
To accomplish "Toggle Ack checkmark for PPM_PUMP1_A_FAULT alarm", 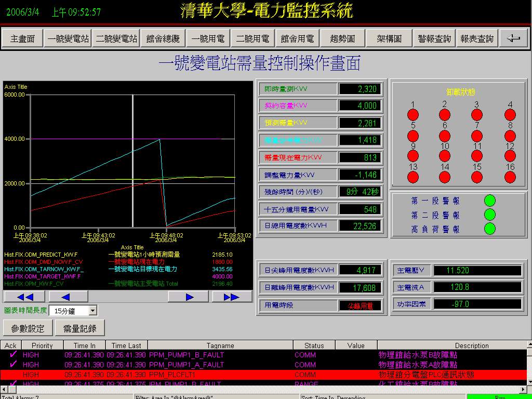I will 10,365.
